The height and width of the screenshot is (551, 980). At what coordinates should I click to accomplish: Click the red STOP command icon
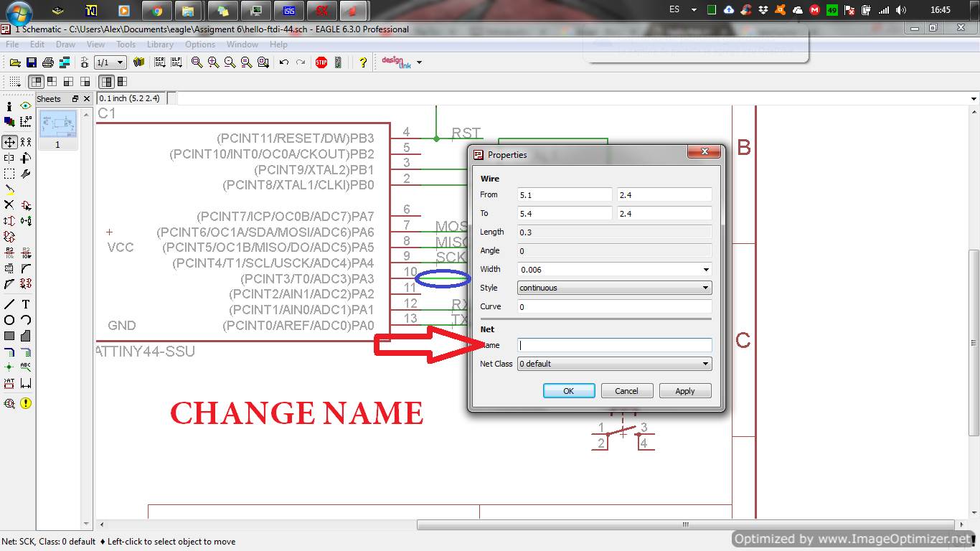pyautogui.click(x=321, y=62)
